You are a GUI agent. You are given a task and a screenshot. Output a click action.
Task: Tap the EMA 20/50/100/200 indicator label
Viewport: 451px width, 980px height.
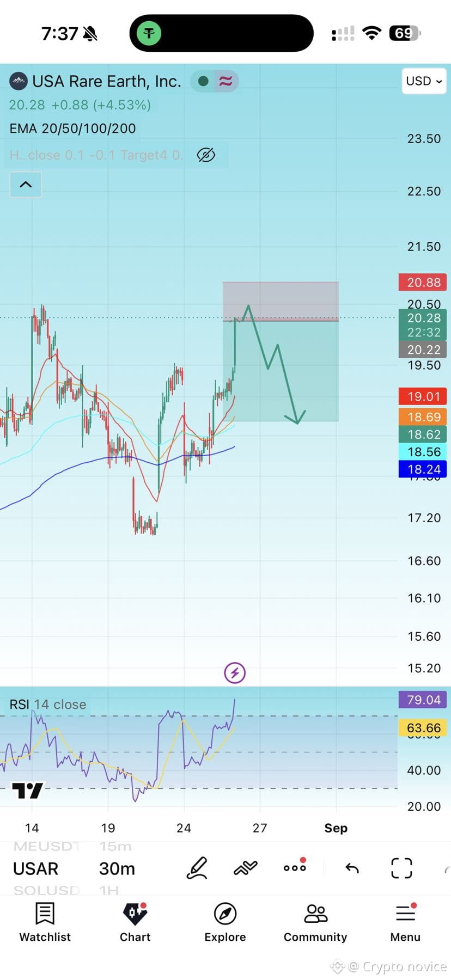tap(72, 128)
